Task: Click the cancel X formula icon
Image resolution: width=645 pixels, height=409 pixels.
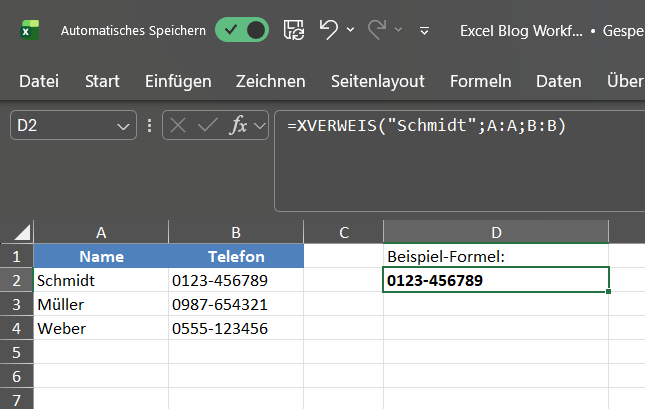Action: coord(178,125)
